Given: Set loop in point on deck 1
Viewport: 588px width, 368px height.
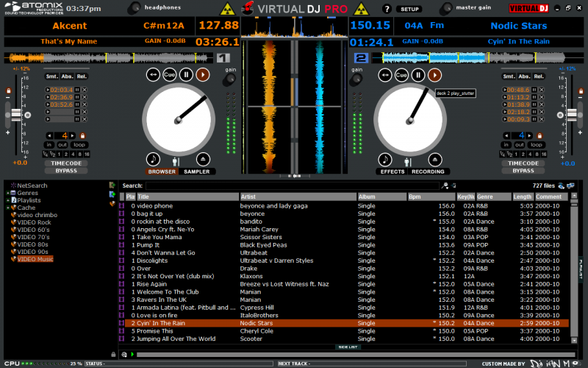Looking at the screenshot, I should coord(49,144).
